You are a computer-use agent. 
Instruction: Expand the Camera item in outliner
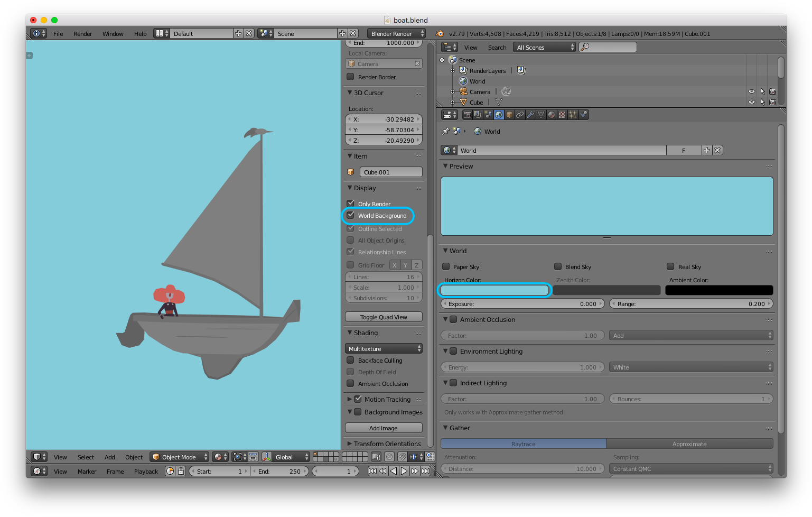(x=452, y=92)
